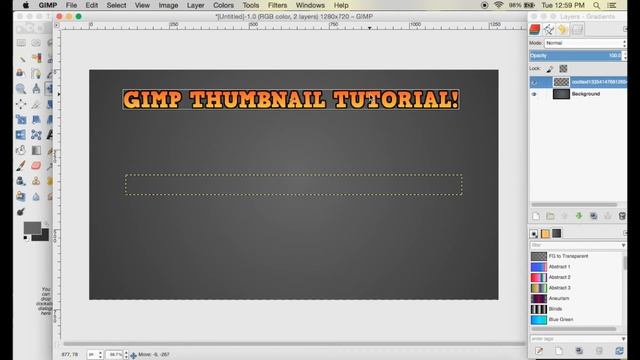The height and width of the screenshot is (360, 640).
Task: Choose the Abstract 2 gradient
Action: 577,277
